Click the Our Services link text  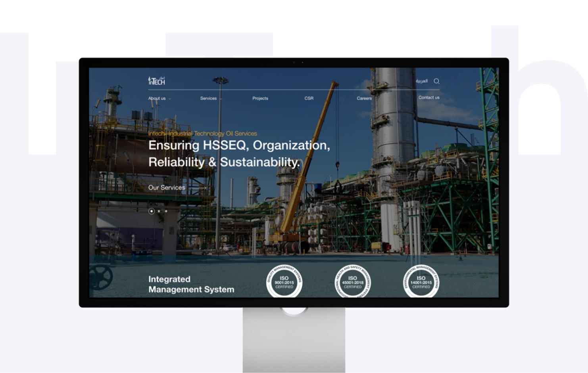pyautogui.click(x=167, y=188)
